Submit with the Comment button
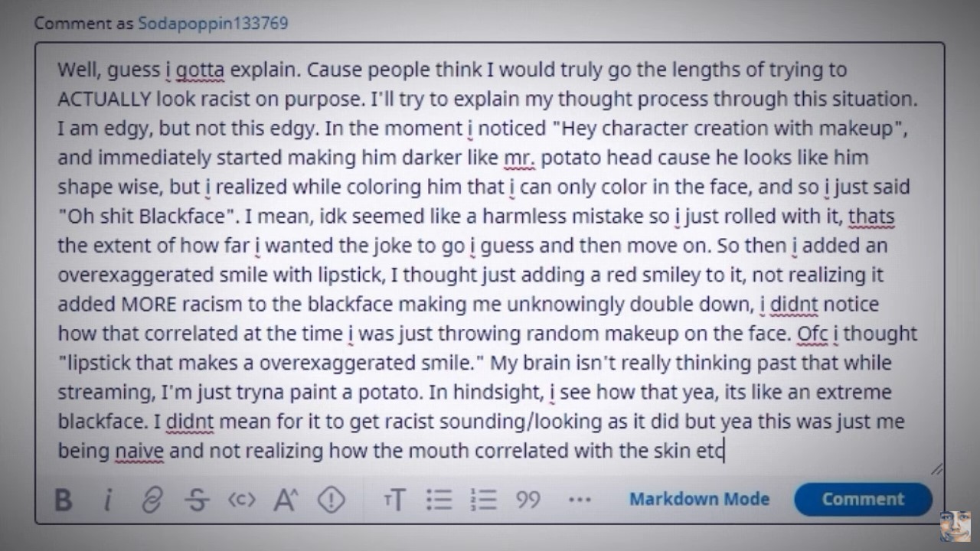Screen dimensions: 980x551 point(863,500)
